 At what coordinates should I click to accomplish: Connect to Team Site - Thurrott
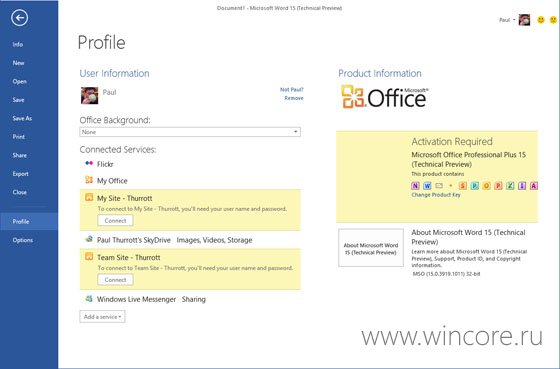click(115, 280)
